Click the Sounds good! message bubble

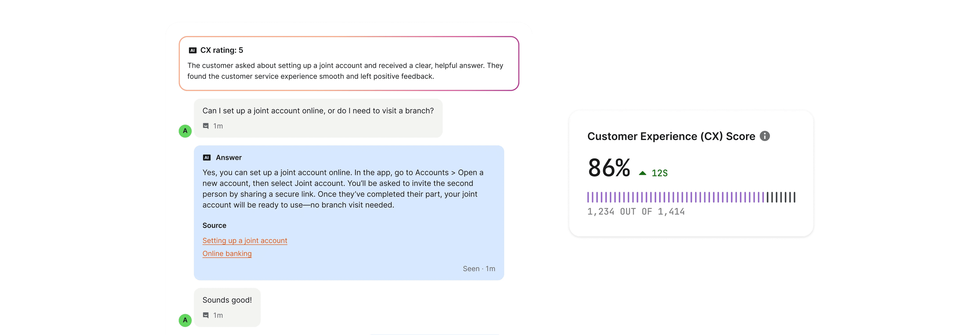(227, 300)
